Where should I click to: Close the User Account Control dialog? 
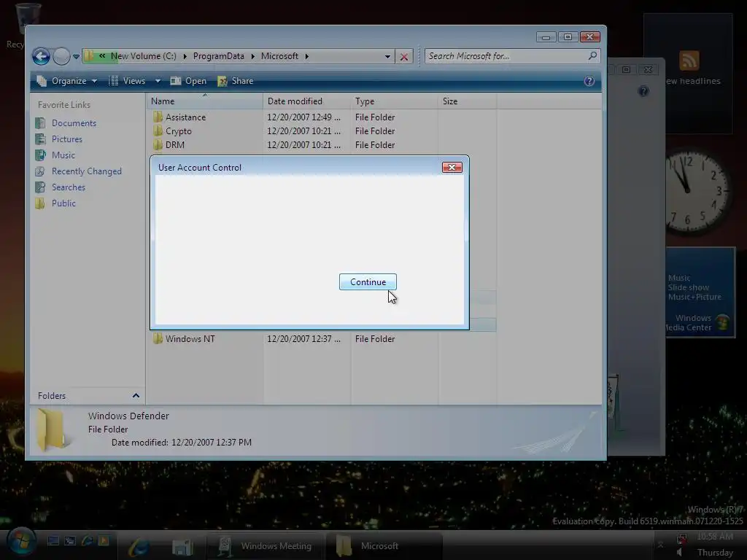pyautogui.click(x=452, y=167)
